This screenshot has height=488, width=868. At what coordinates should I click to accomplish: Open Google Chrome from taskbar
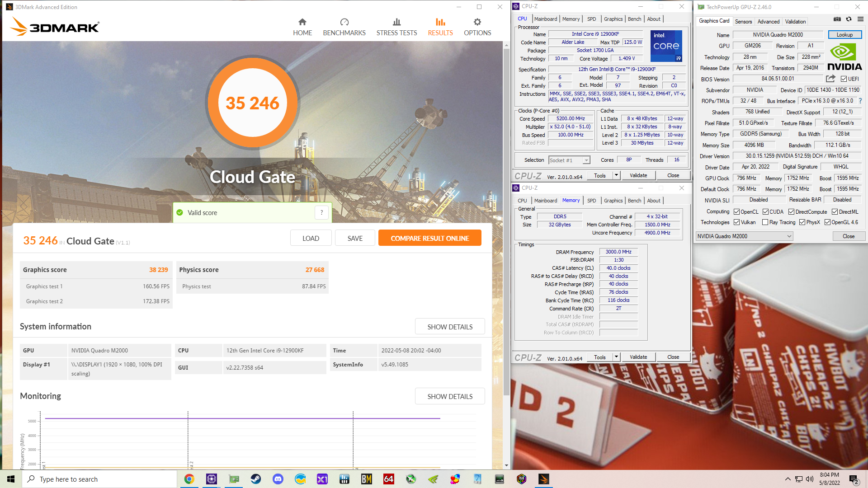click(189, 479)
